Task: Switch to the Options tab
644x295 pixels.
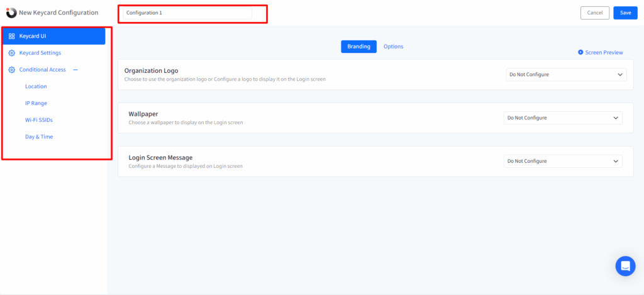Action: click(393, 47)
